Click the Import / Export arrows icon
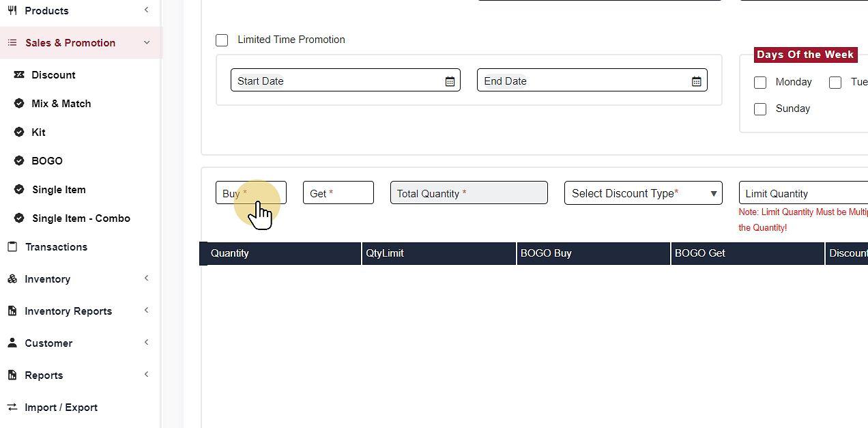 click(12, 408)
